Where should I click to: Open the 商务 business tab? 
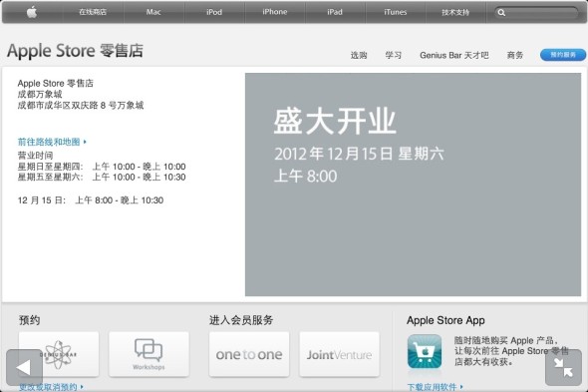click(x=515, y=55)
